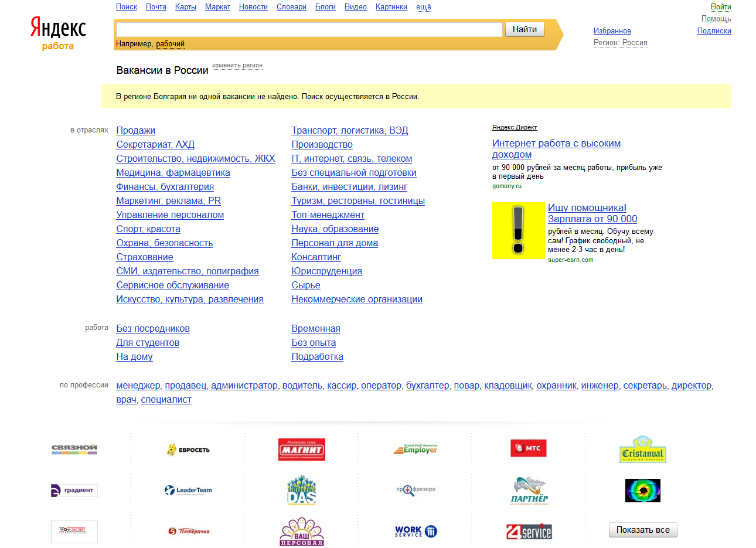Viewport: 756px width, 548px height.
Task: Click the Градиент company logo
Action: click(74, 491)
